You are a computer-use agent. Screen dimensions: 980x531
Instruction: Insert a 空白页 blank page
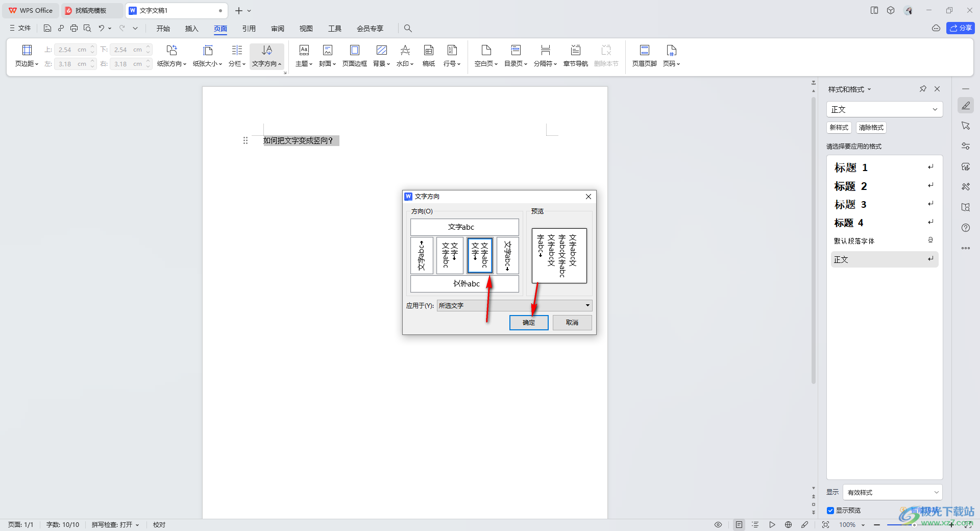[486, 56]
